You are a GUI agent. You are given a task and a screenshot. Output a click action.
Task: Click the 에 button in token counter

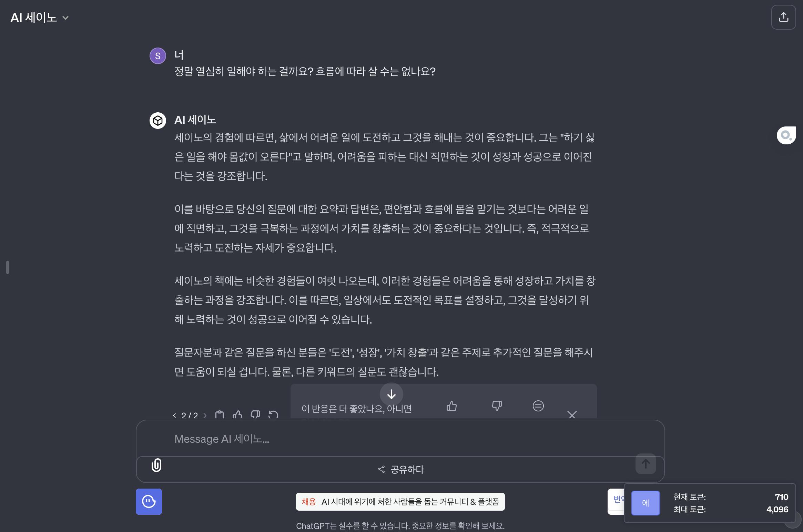[x=646, y=503]
